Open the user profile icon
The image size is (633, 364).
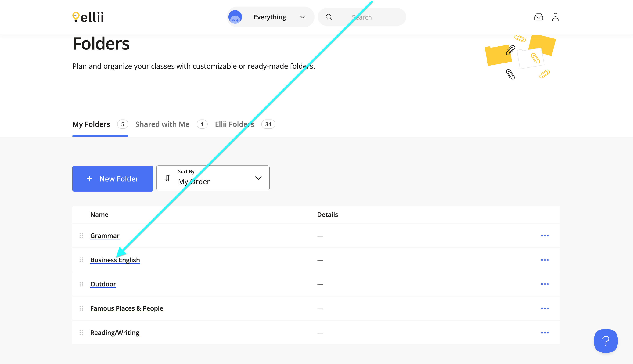point(555,17)
